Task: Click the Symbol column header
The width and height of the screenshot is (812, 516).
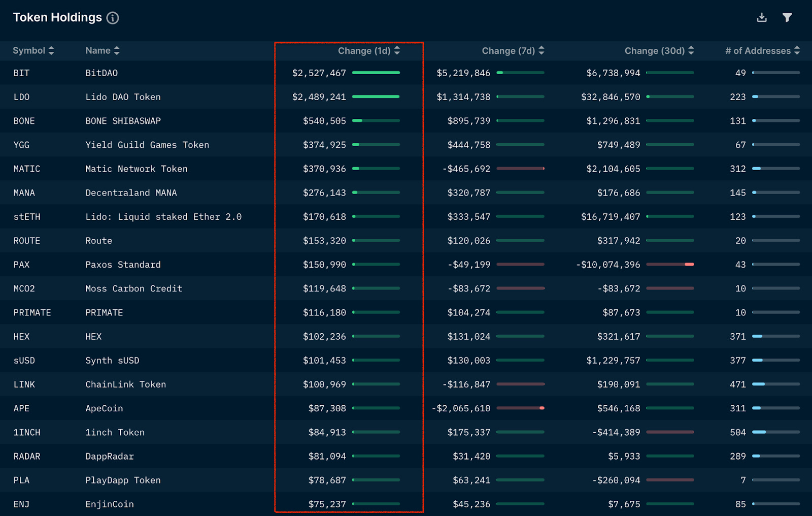Action: (x=29, y=51)
